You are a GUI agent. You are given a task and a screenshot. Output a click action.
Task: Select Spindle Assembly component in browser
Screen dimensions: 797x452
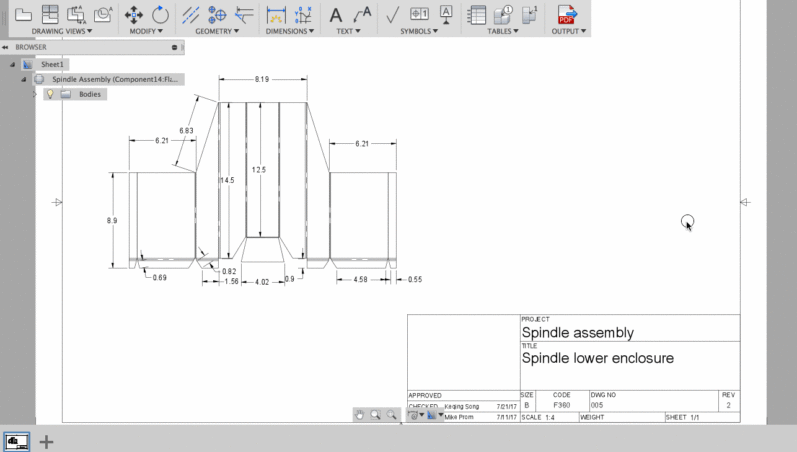115,79
